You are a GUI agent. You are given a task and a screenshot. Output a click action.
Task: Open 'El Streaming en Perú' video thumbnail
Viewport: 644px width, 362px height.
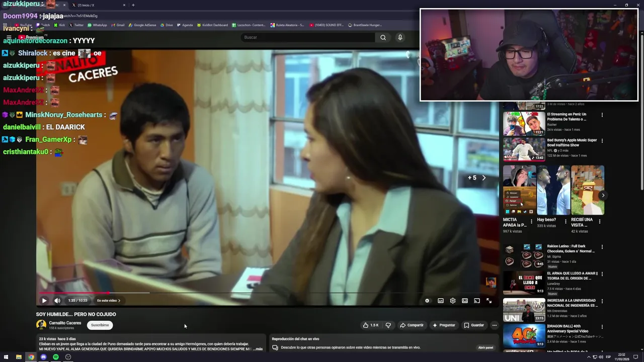pyautogui.click(x=524, y=124)
